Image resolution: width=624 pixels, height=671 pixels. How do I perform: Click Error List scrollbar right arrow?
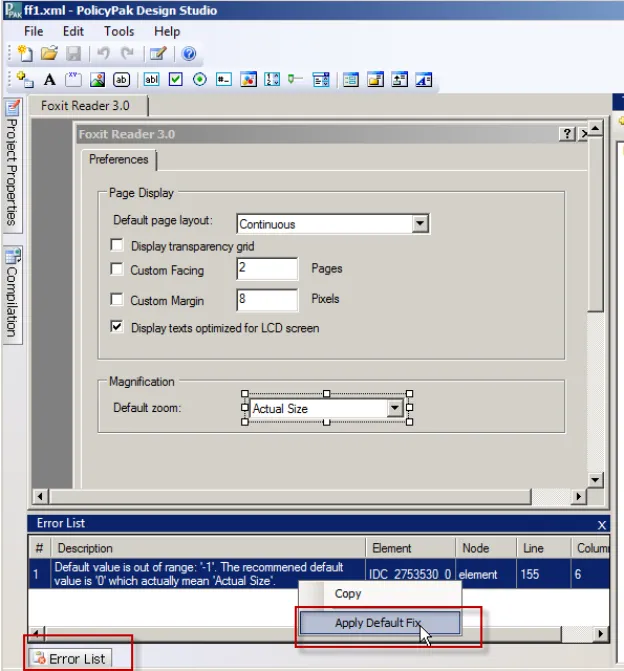coord(600,633)
